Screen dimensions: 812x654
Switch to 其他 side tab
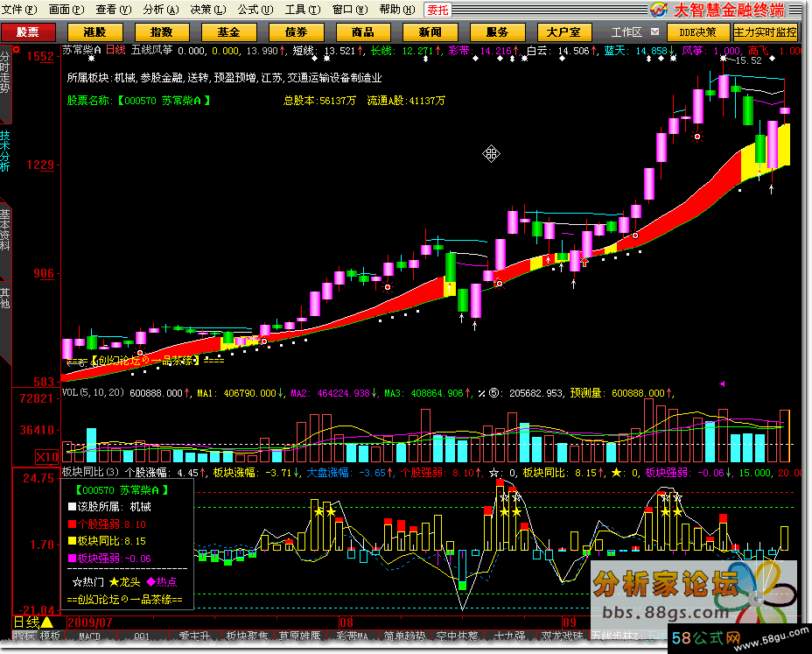(x=5, y=298)
